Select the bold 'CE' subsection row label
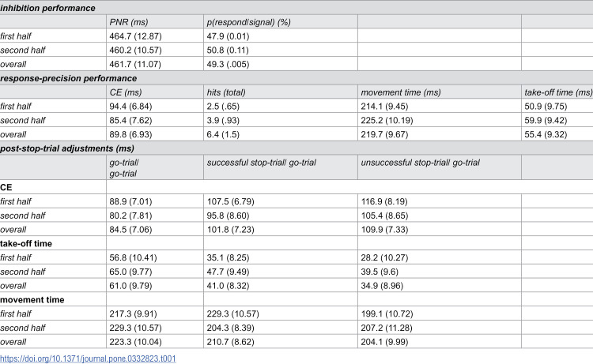Screen dimensions: 593x364 (6, 187)
